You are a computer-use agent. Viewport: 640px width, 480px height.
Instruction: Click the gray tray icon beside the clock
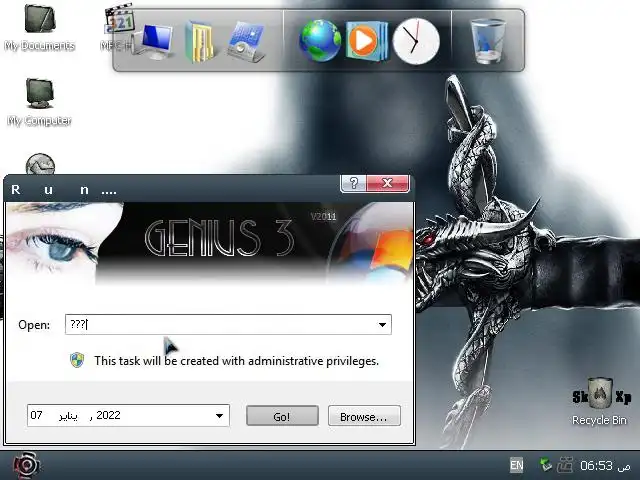tap(566, 464)
